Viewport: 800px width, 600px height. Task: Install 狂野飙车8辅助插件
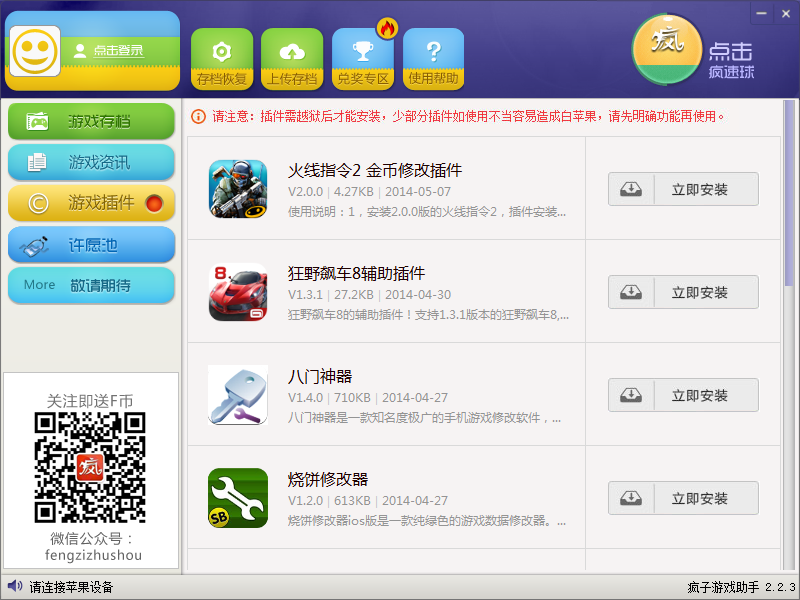coord(683,292)
